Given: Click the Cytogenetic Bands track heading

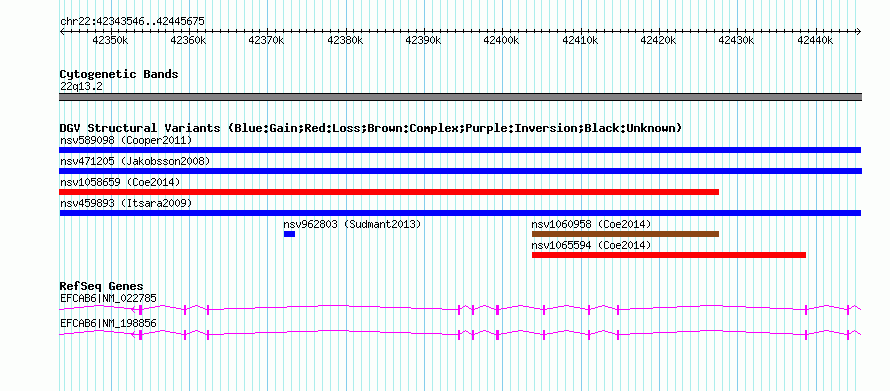Looking at the screenshot, I should [x=119, y=74].
